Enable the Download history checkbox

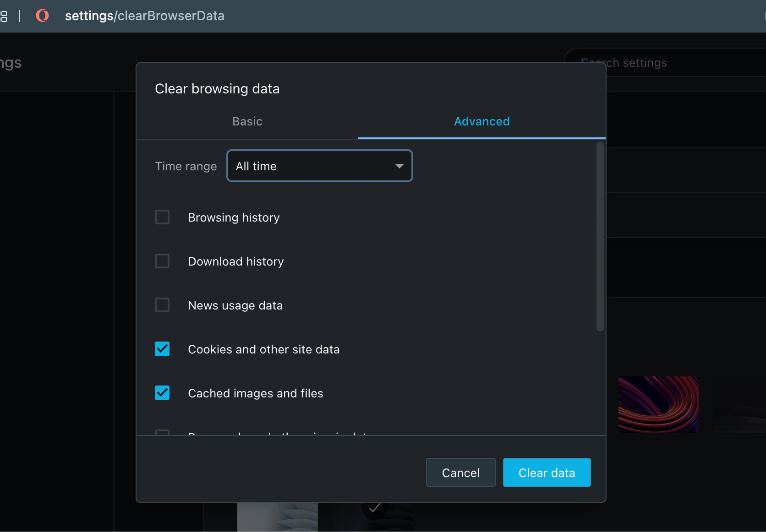162,261
